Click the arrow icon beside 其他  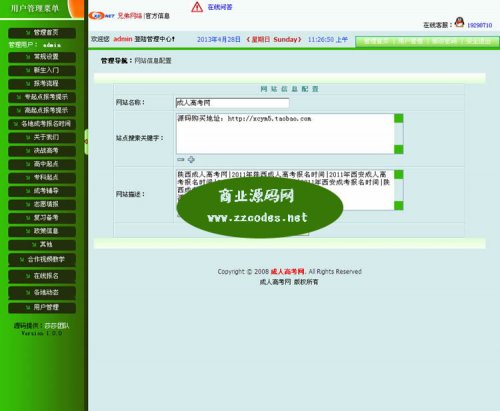point(34,245)
